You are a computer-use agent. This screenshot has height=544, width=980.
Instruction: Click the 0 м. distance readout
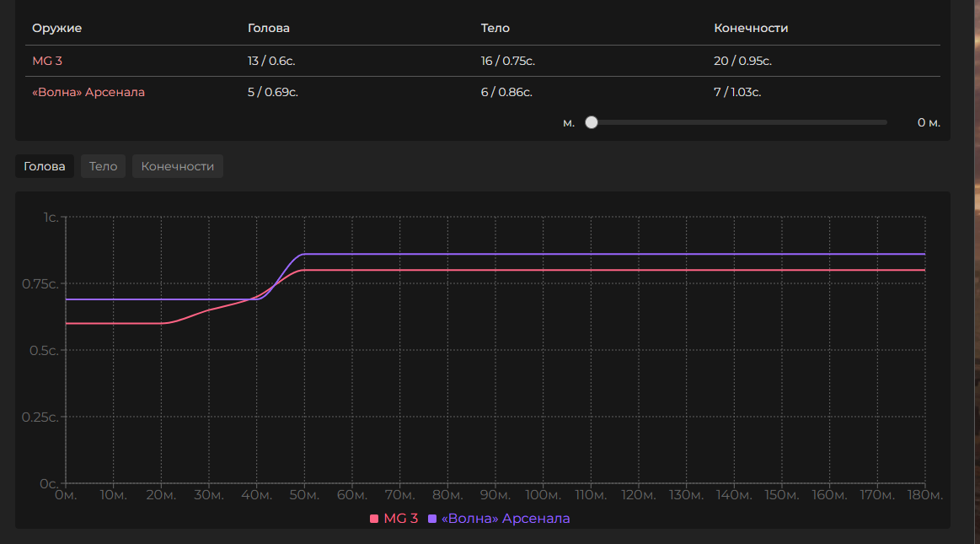[929, 122]
